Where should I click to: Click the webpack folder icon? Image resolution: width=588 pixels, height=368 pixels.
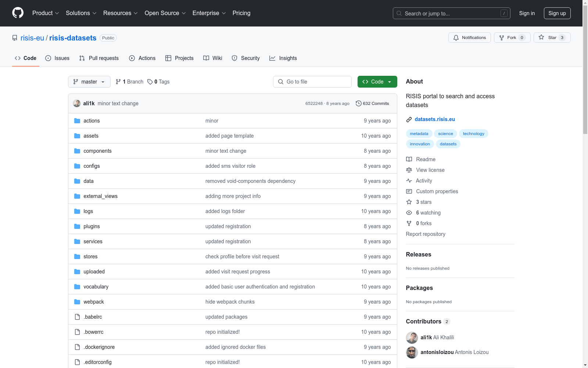[77, 302]
